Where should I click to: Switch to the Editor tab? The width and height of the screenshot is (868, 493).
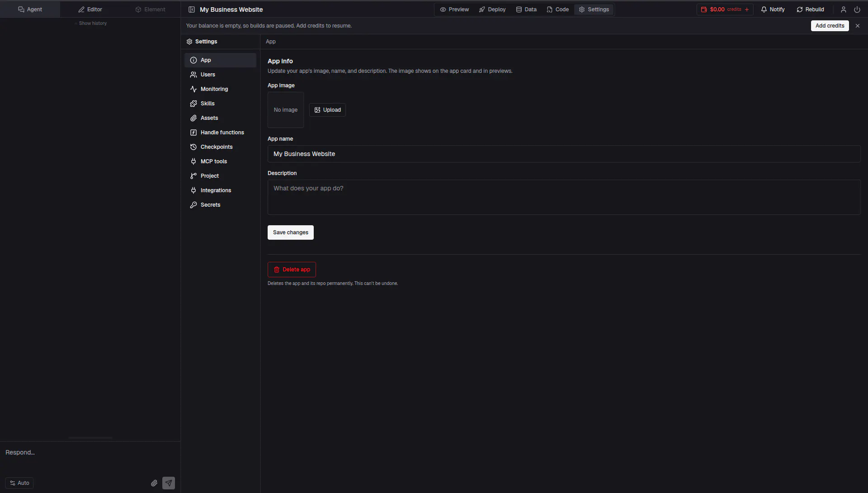(90, 9)
